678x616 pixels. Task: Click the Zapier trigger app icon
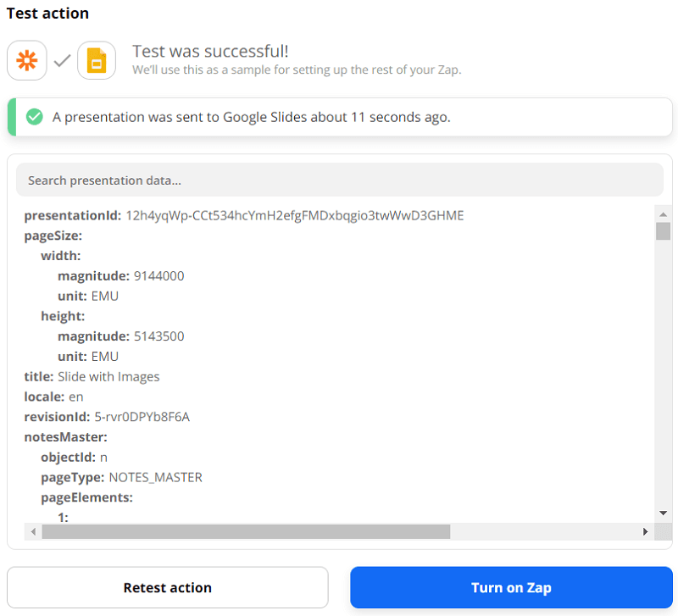[x=26, y=61]
